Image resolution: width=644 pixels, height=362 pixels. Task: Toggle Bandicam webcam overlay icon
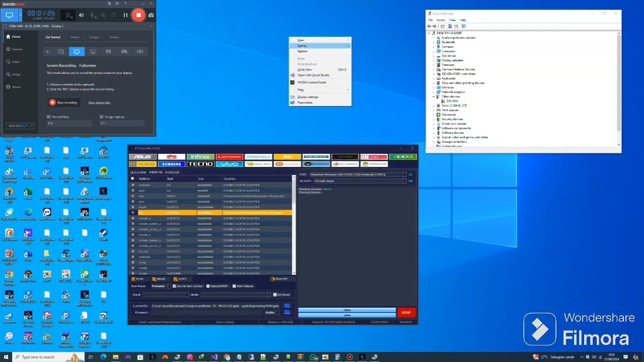click(68, 15)
